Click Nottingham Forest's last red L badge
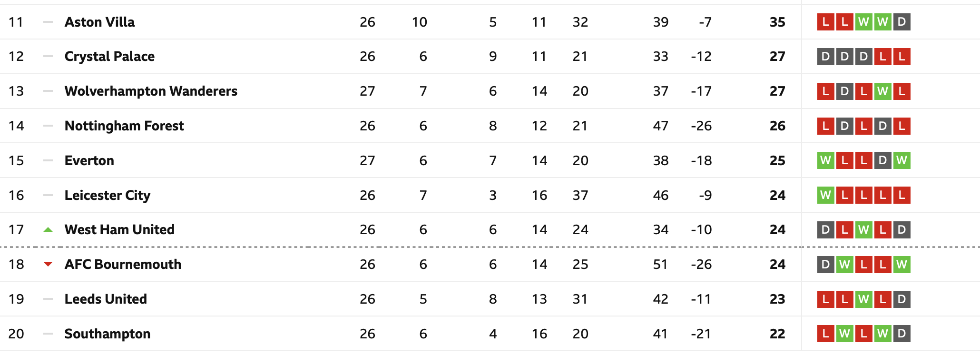 tap(902, 126)
